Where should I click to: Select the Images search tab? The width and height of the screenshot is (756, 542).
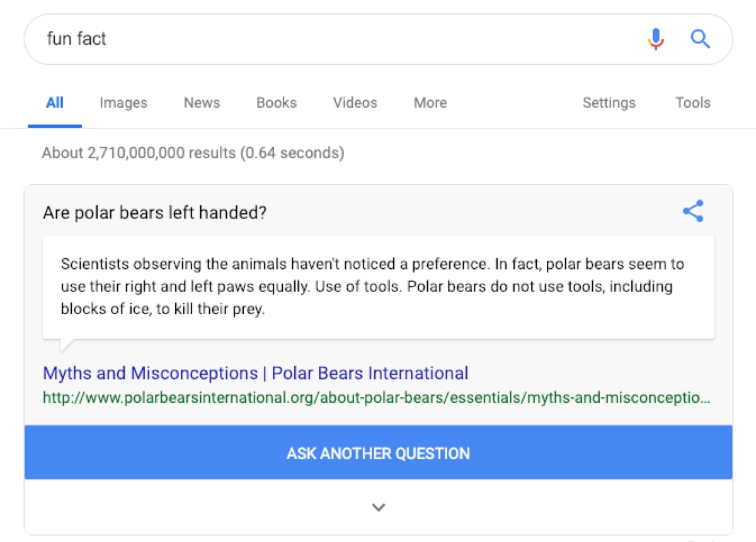[x=123, y=103]
